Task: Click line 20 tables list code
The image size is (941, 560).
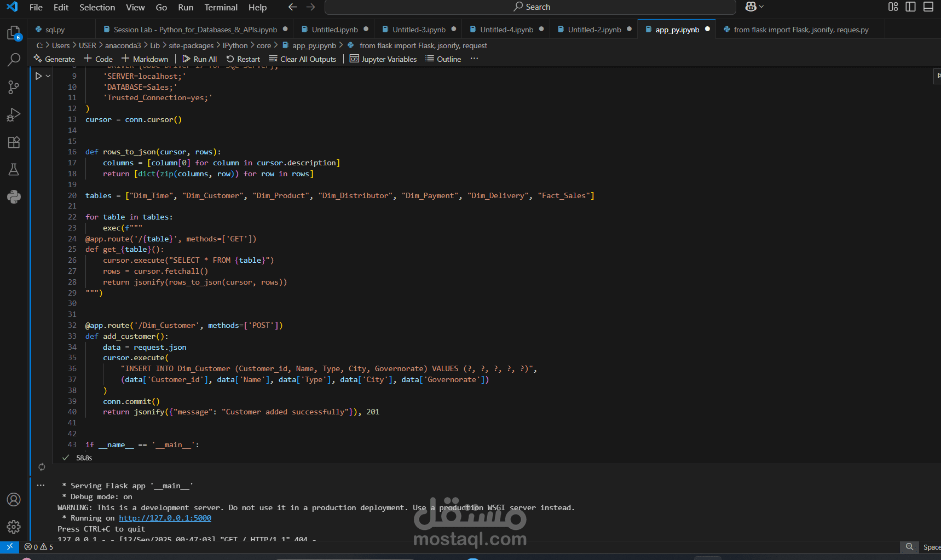Action: click(x=339, y=195)
